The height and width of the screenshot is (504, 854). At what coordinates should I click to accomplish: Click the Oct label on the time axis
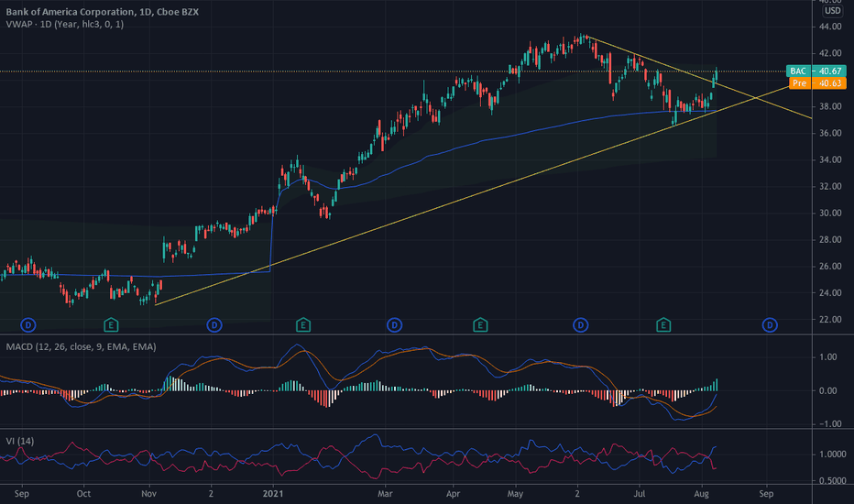pyautogui.click(x=83, y=494)
